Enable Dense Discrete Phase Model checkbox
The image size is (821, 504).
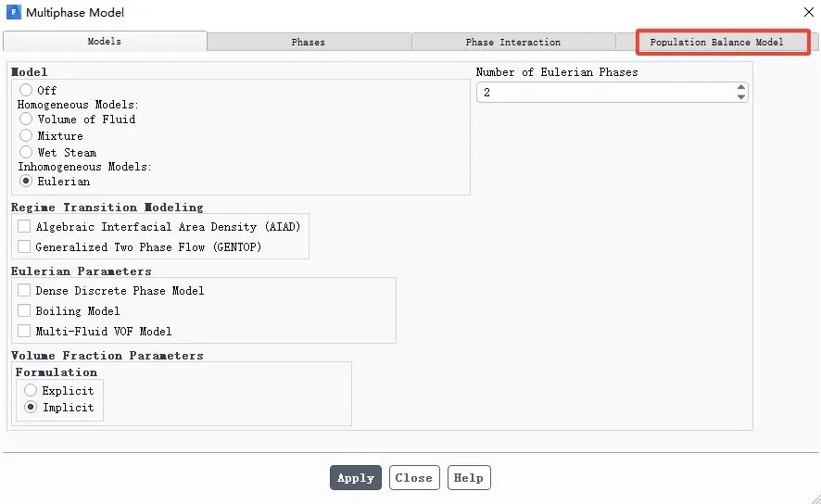coord(24,290)
